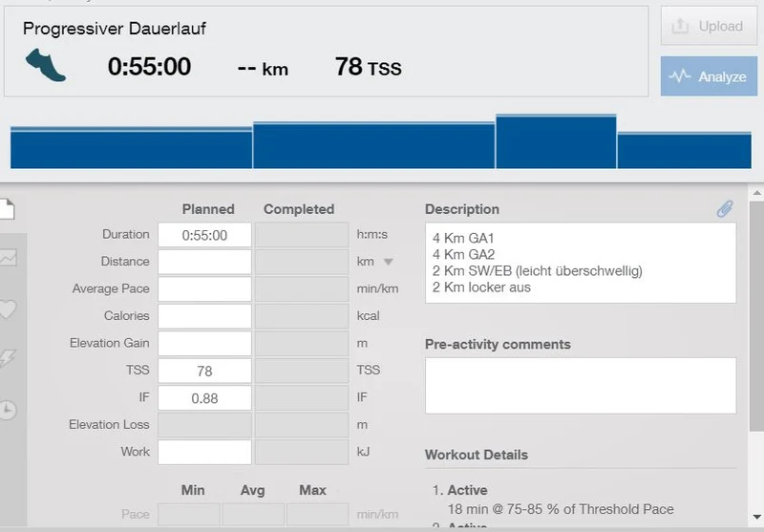Click the Progressiver Dauerlauf title
The height and width of the screenshot is (532, 764).
(x=115, y=29)
